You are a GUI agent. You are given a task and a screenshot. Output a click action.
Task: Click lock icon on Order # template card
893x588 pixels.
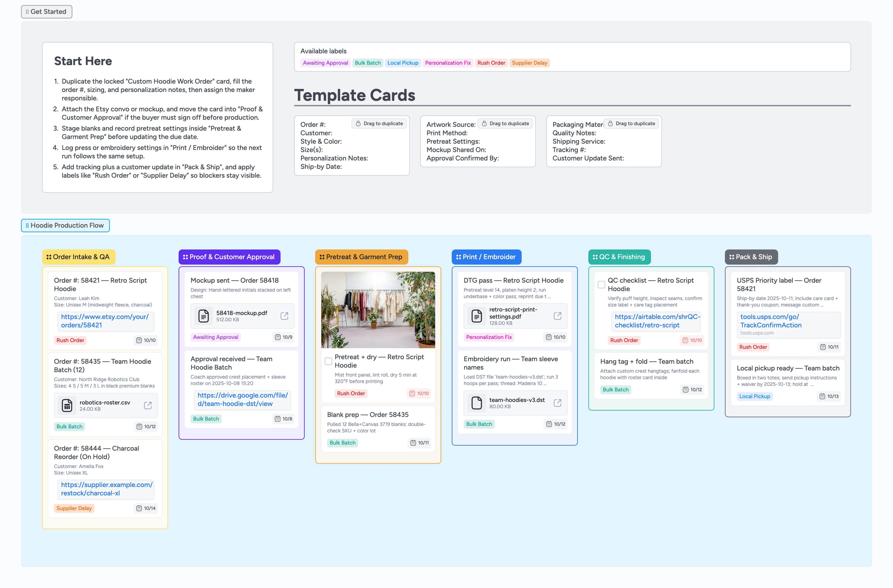[358, 123]
